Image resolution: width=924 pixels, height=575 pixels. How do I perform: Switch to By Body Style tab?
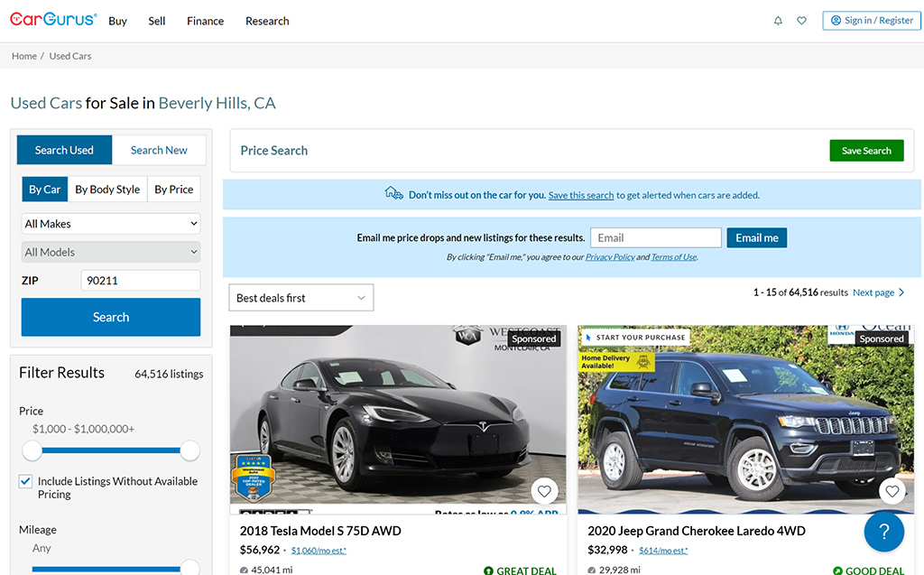coord(107,190)
